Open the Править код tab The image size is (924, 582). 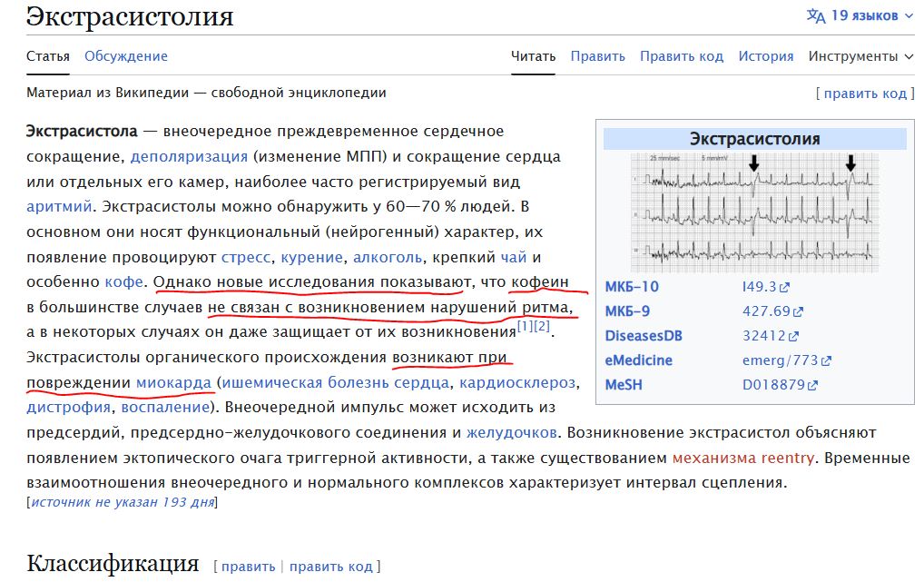682,56
